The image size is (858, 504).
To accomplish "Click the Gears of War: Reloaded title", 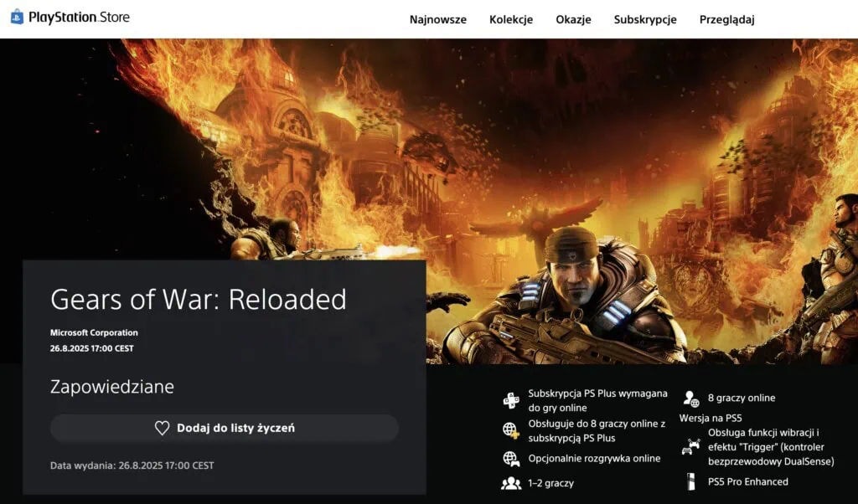I will [x=198, y=299].
